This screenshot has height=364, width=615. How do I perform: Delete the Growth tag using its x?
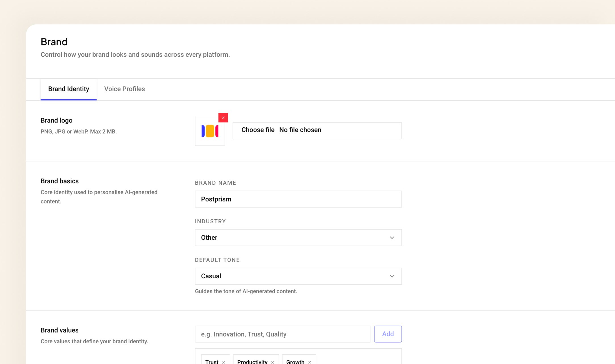[x=309, y=362]
